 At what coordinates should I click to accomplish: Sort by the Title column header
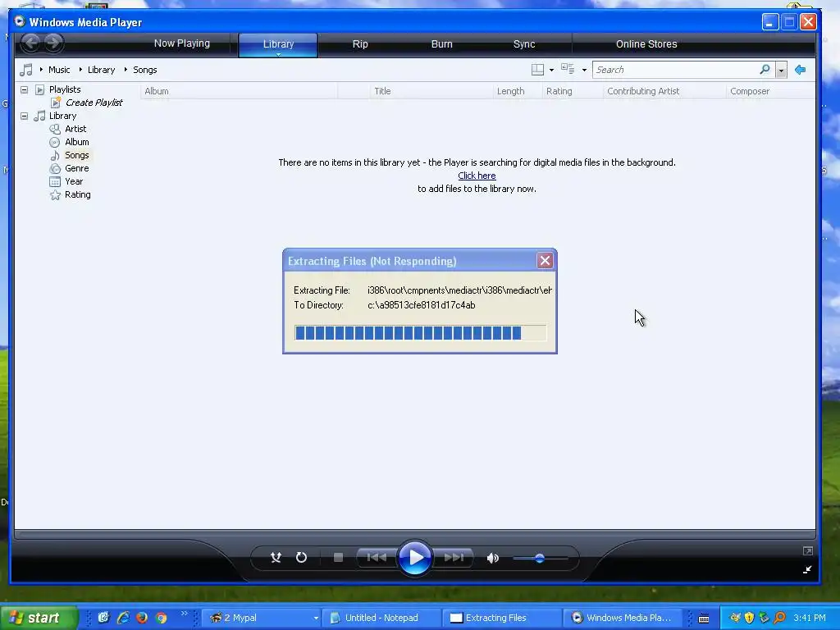(x=431, y=91)
